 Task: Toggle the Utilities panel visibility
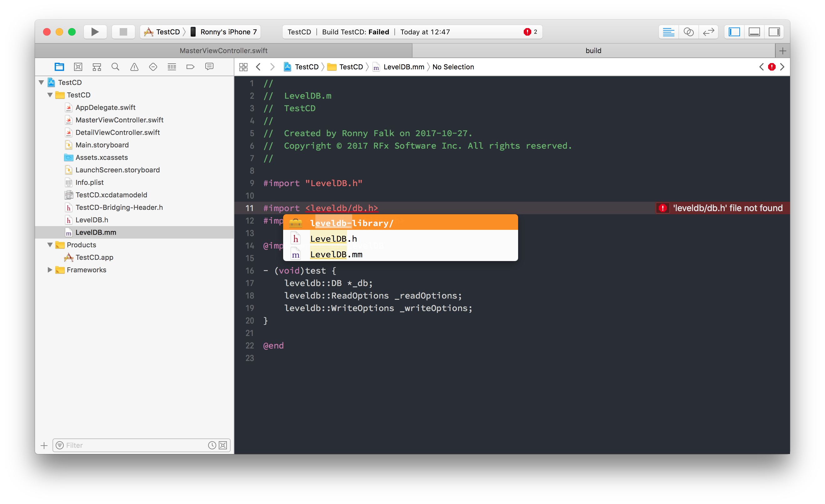click(774, 32)
